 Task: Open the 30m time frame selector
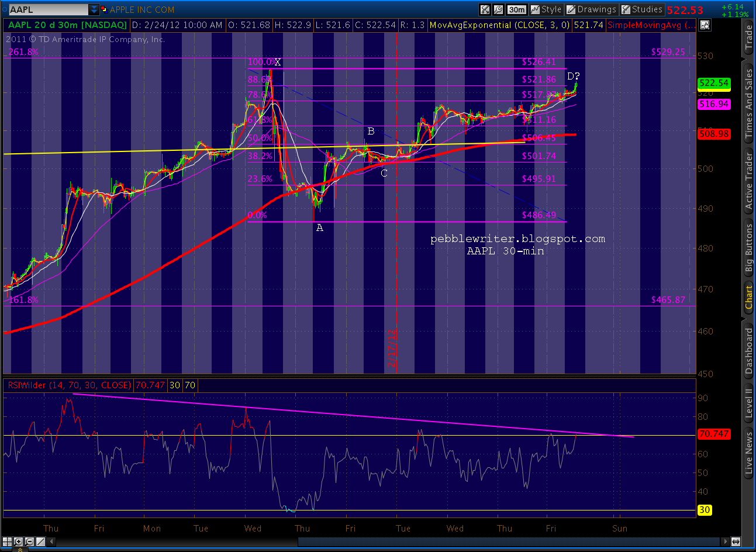pyautogui.click(x=516, y=10)
